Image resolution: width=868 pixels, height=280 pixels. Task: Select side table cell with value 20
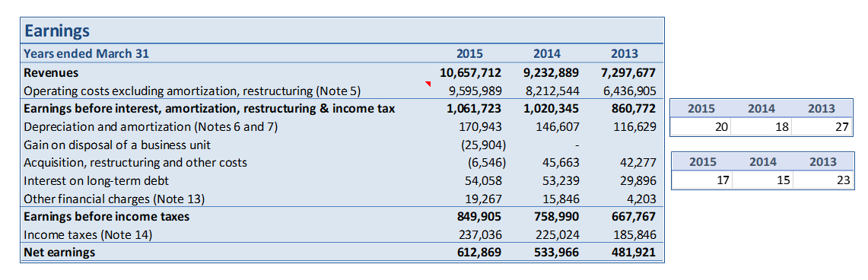click(x=701, y=127)
